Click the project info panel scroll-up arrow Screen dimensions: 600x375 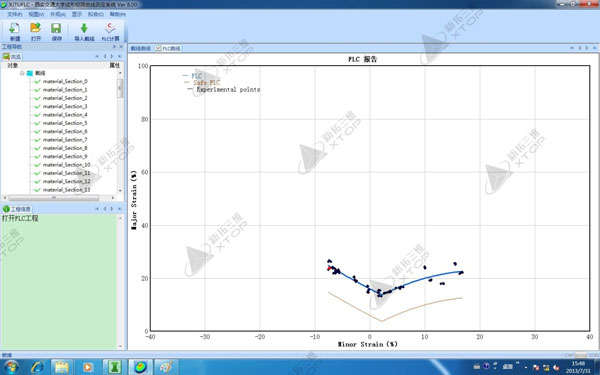(120, 218)
